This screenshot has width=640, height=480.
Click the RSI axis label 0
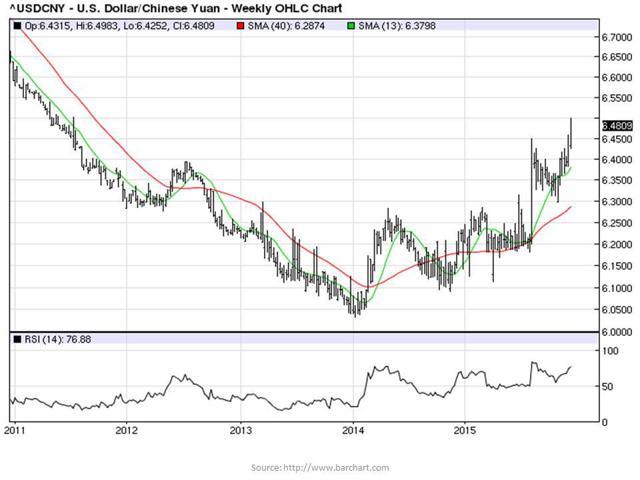click(x=605, y=422)
